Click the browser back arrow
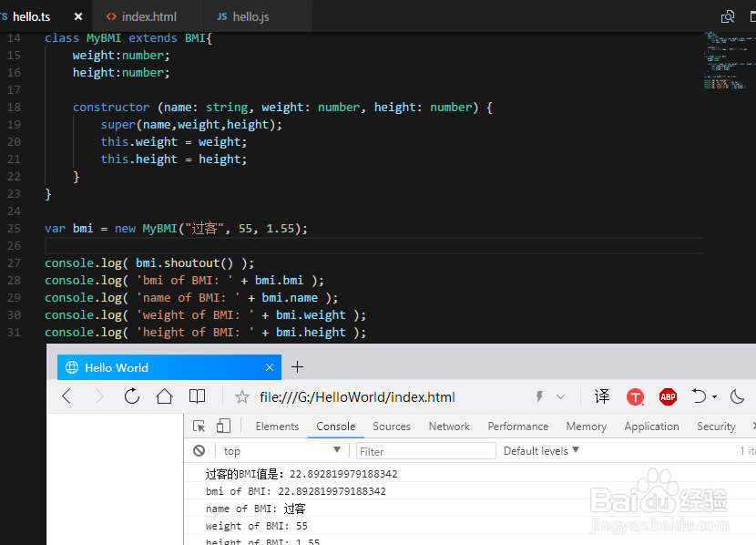Image resolution: width=756 pixels, height=545 pixels. coord(66,396)
